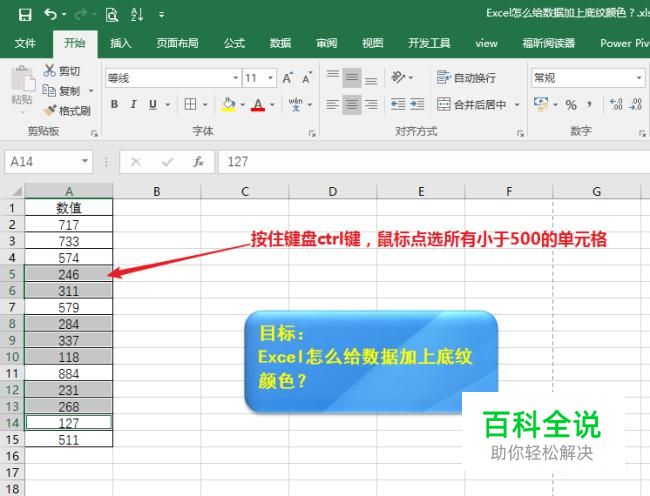This screenshot has width=650, height=496.
Task: Select row 15 header
Action: 12,439
